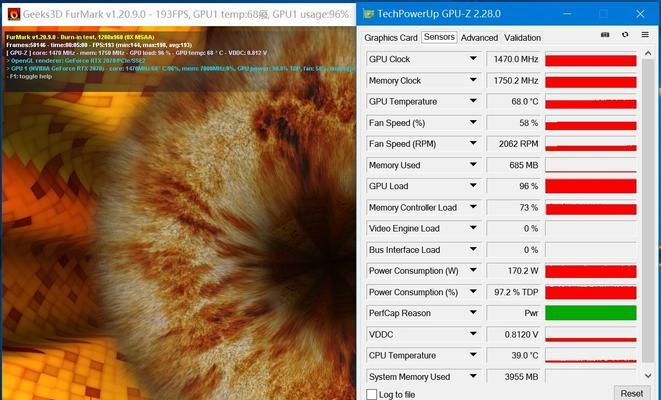Open the CPU Temperature sensor dropdown
The image size is (661, 400).
pos(473,355)
